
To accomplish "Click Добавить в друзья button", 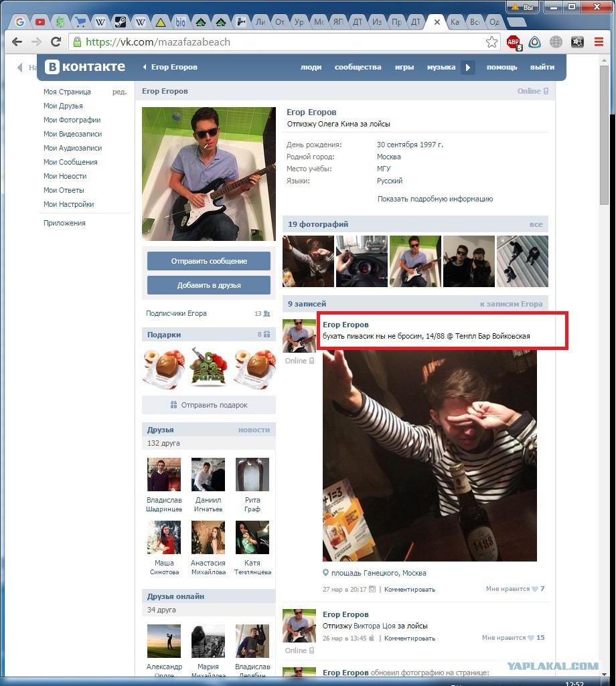I will click(209, 285).
